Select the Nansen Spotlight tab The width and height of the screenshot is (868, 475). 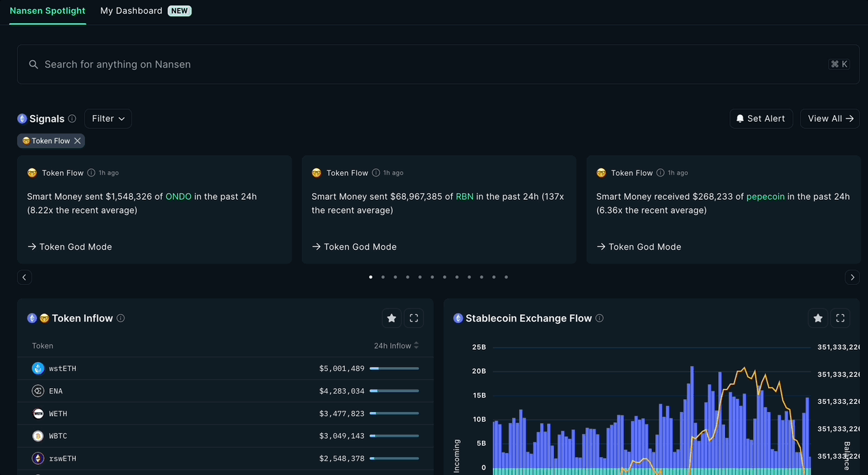click(47, 10)
